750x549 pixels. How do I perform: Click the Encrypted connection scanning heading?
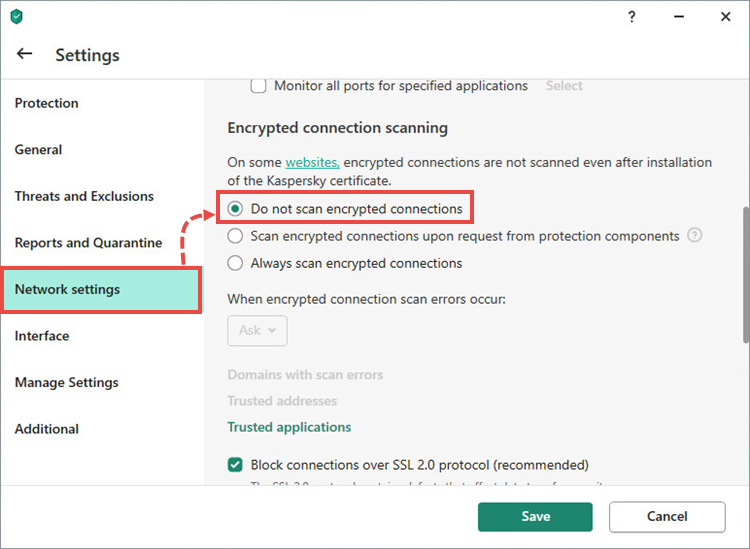pos(338,128)
